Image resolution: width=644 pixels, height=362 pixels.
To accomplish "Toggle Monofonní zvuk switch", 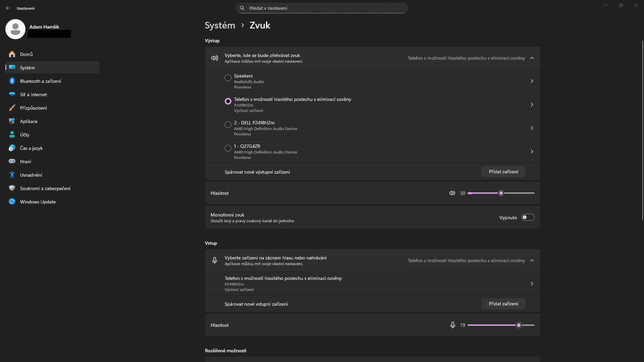I will point(528,218).
